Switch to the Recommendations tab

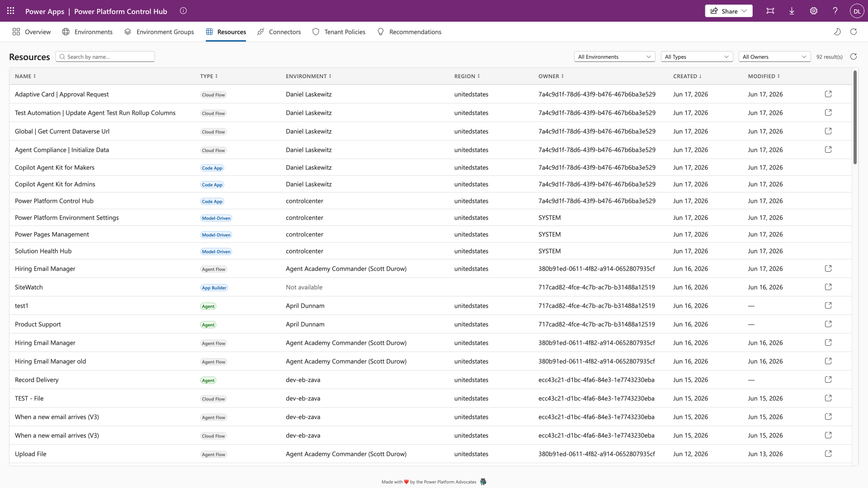point(409,32)
